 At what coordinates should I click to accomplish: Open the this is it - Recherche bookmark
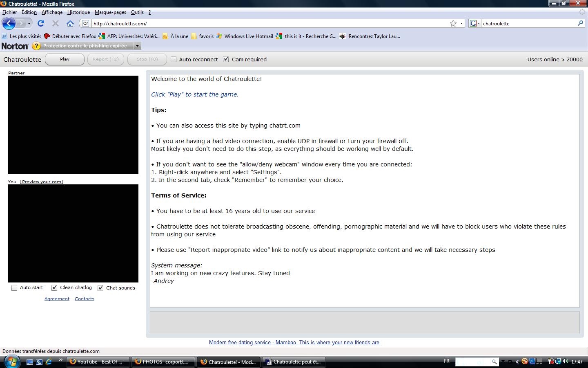tap(306, 36)
